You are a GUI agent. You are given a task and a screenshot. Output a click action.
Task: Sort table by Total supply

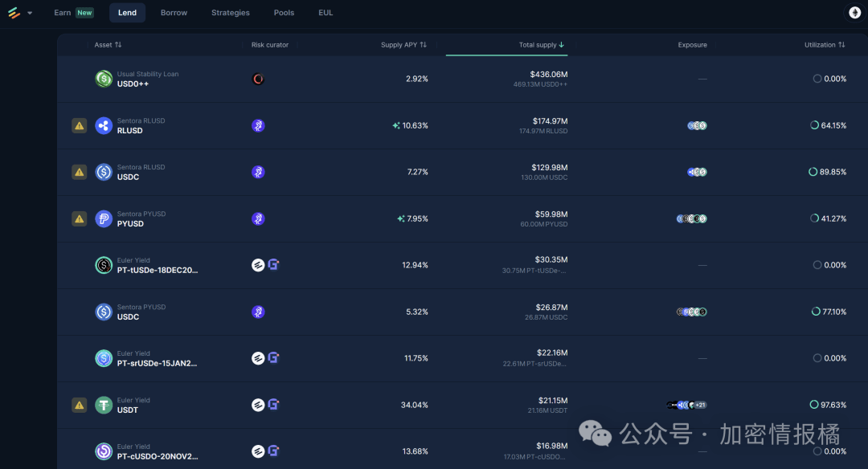point(542,45)
